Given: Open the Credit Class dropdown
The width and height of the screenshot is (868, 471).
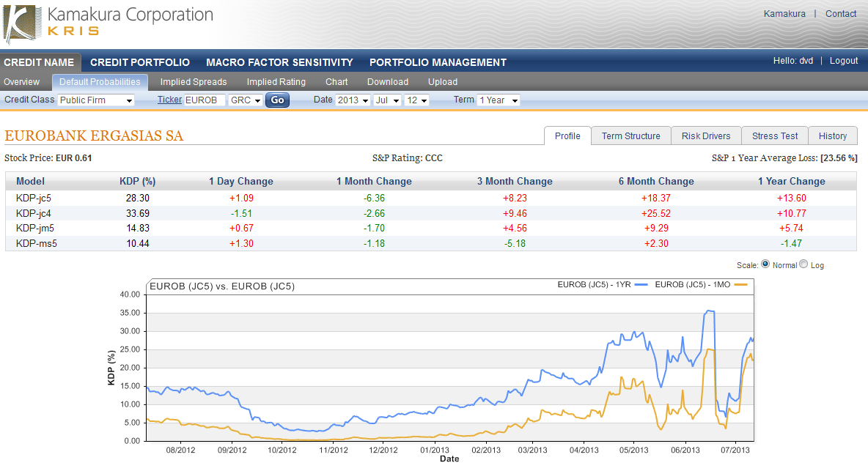Looking at the screenshot, I should (x=96, y=100).
